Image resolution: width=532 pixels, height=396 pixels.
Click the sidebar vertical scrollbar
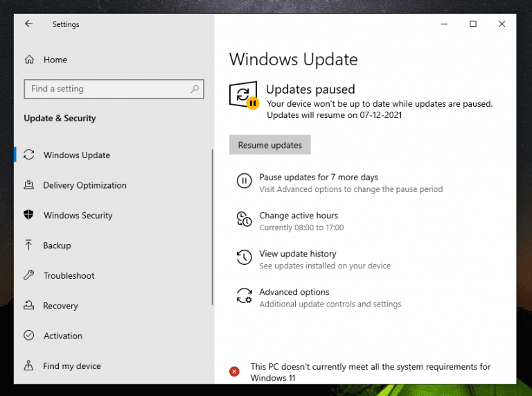(212, 229)
